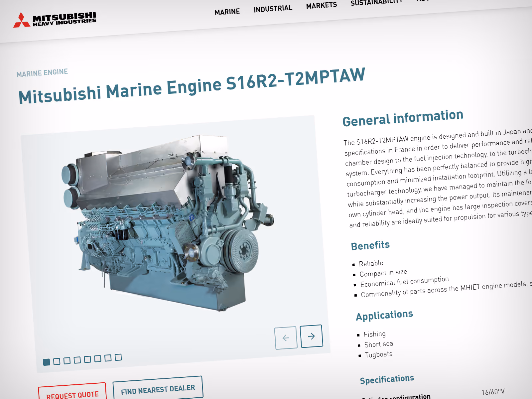532x399 pixels.
Task: Select the seventh carousel image dot
Action: [x=108, y=358]
